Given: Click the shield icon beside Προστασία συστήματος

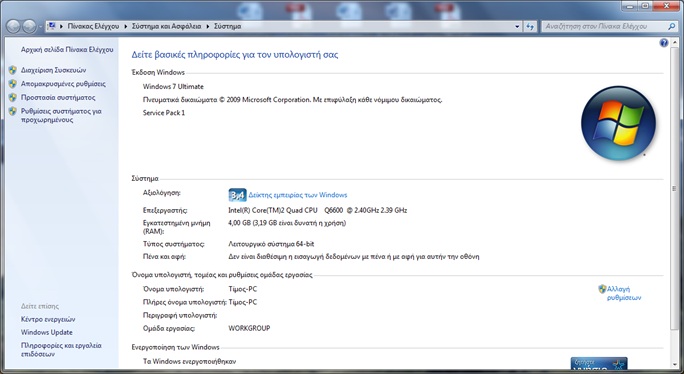Looking at the screenshot, I should (13, 97).
